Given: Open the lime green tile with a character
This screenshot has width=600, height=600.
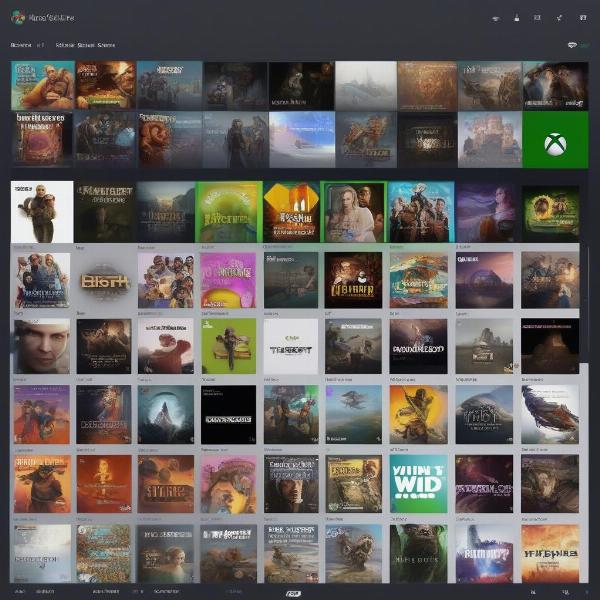Looking at the screenshot, I should (x=228, y=346).
